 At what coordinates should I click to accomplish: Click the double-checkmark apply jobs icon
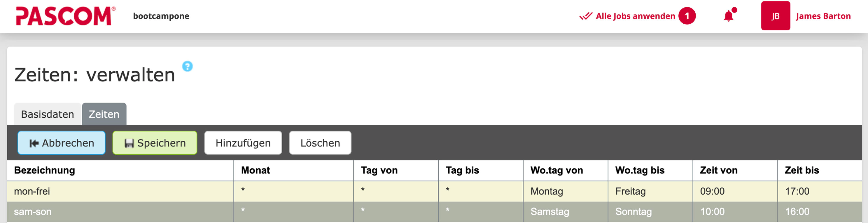pyautogui.click(x=586, y=16)
